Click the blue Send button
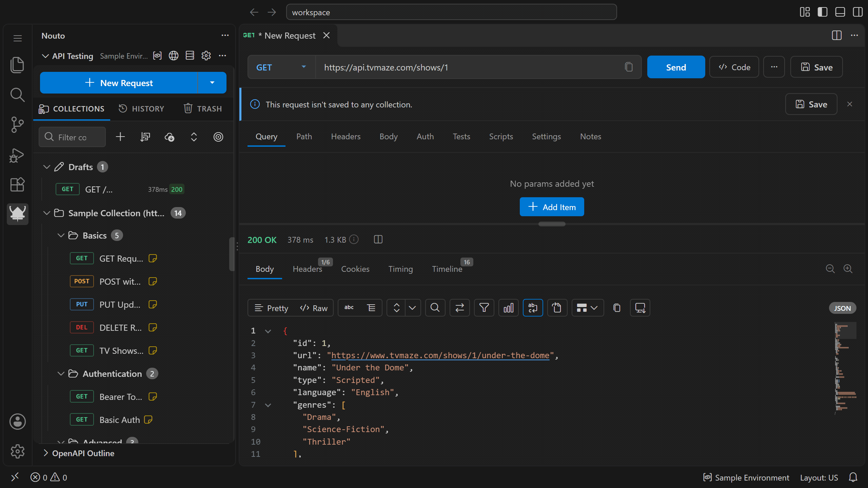The width and height of the screenshot is (868, 488). [x=676, y=67]
